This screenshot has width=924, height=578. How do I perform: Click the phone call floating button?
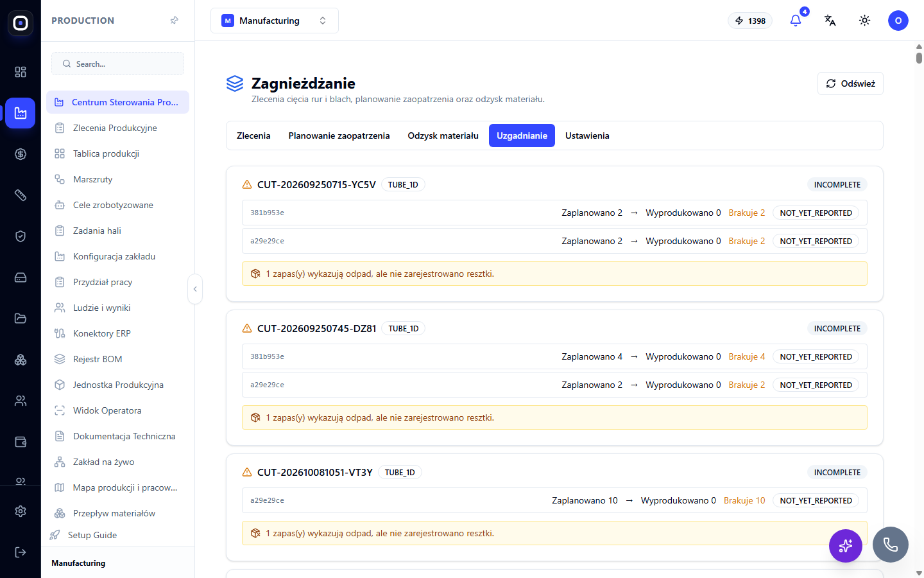point(891,545)
